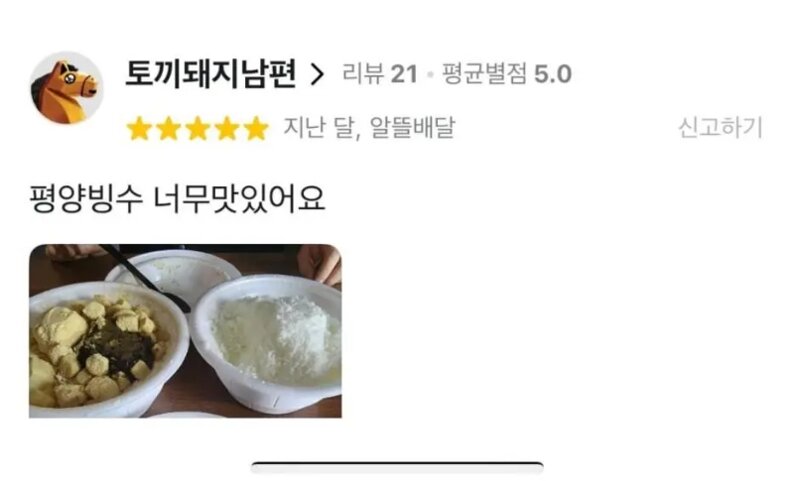Select the fourth yellow star
The height and width of the screenshot is (481, 800).
[227, 128]
